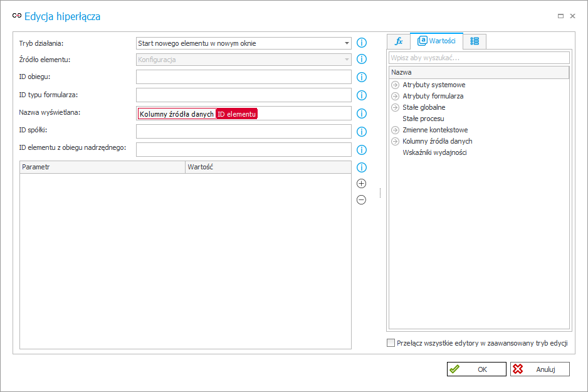Click info icon next to Źródło elementu
588x392 pixels.
coord(362,59)
